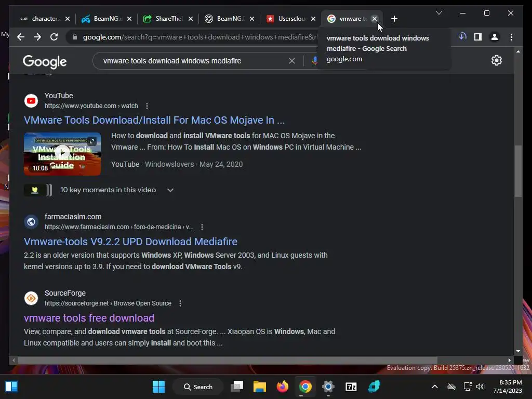Open the taskbar Search box
Viewport: 532px width, 399px height.
coord(198,387)
